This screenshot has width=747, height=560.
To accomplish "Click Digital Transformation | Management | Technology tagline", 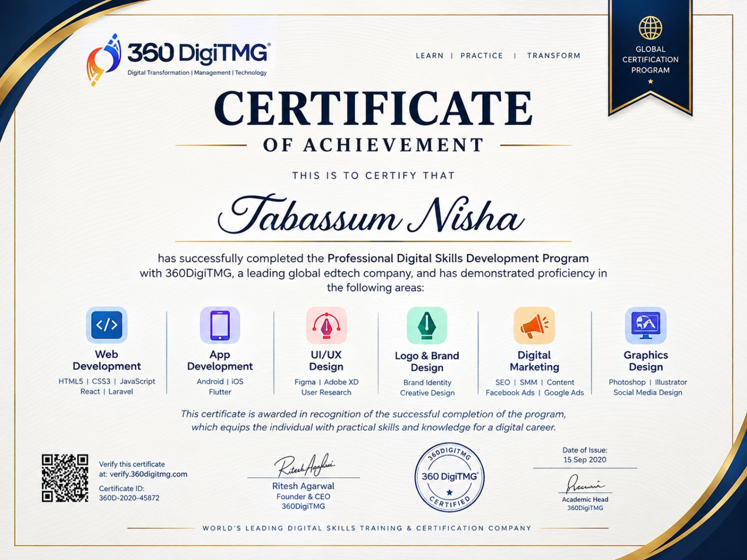I will [x=197, y=73].
